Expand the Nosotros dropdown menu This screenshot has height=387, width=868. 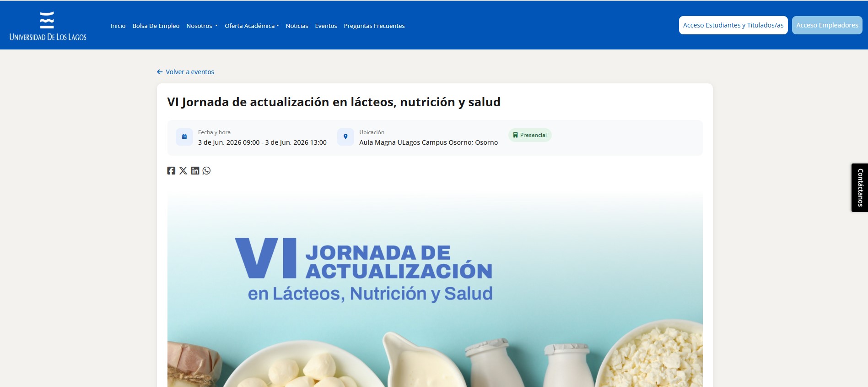point(202,26)
